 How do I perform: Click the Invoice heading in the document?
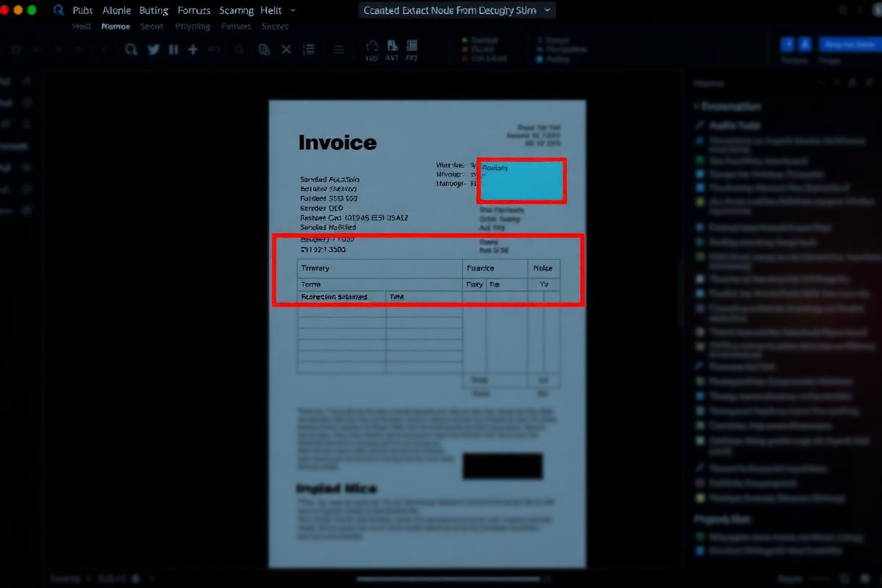[337, 143]
